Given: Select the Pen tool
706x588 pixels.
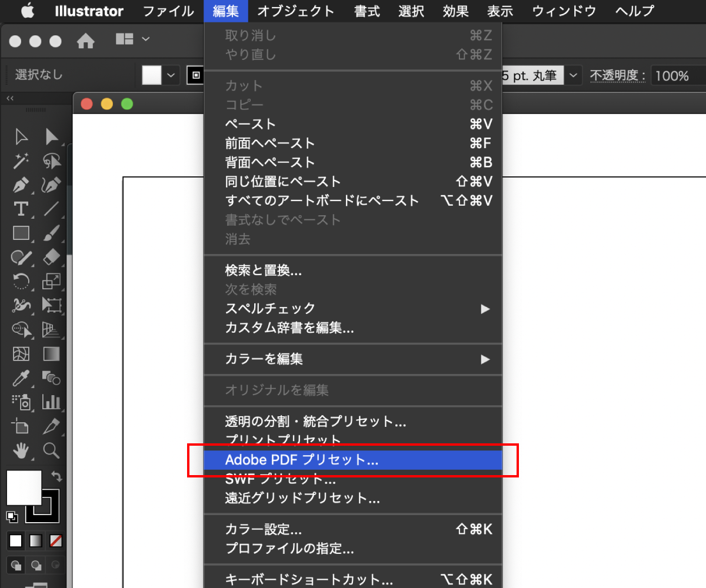Looking at the screenshot, I should click(x=22, y=185).
